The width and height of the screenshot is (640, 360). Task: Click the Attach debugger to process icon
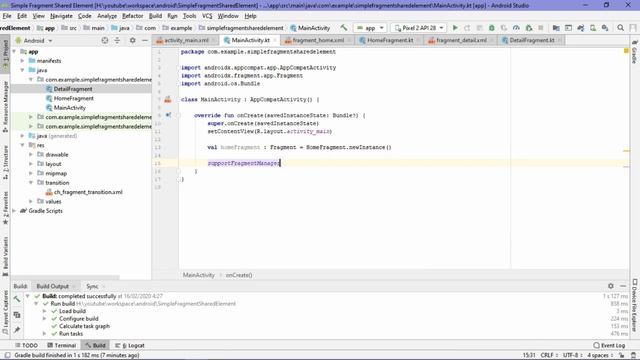529,28
